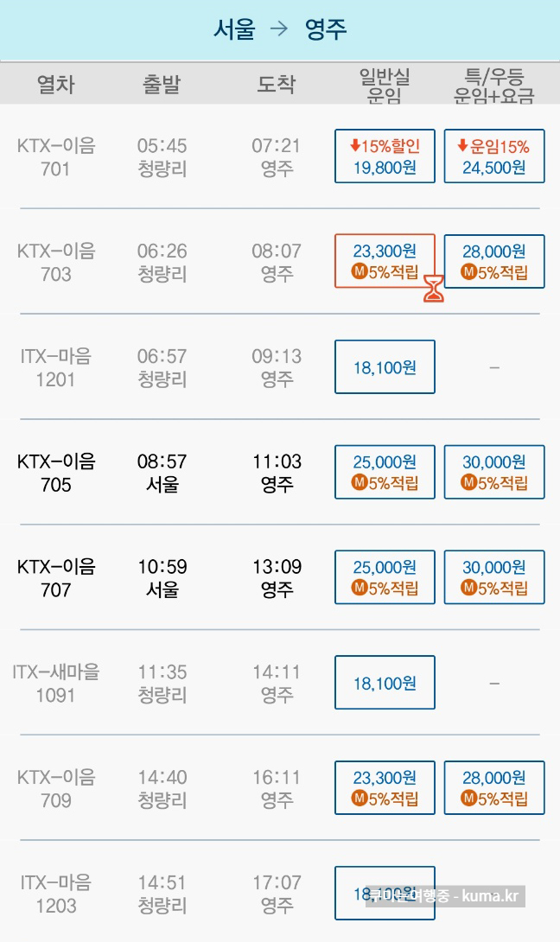Pick the 30,000원 first-class fare for train 705
Image resolution: width=560 pixels, height=942 pixels.
(x=494, y=472)
